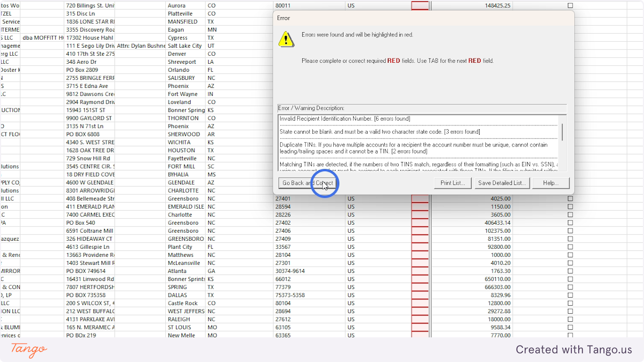
Task: Click Go Back and Correct
Action: click(x=307, y=183)
